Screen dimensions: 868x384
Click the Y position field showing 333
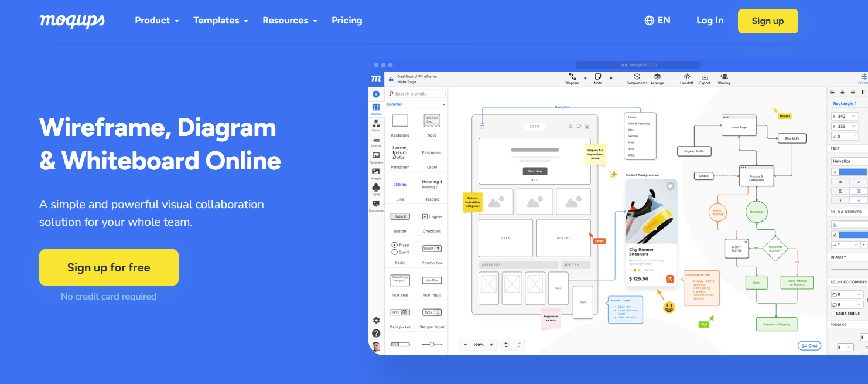(x=846, y=127)
